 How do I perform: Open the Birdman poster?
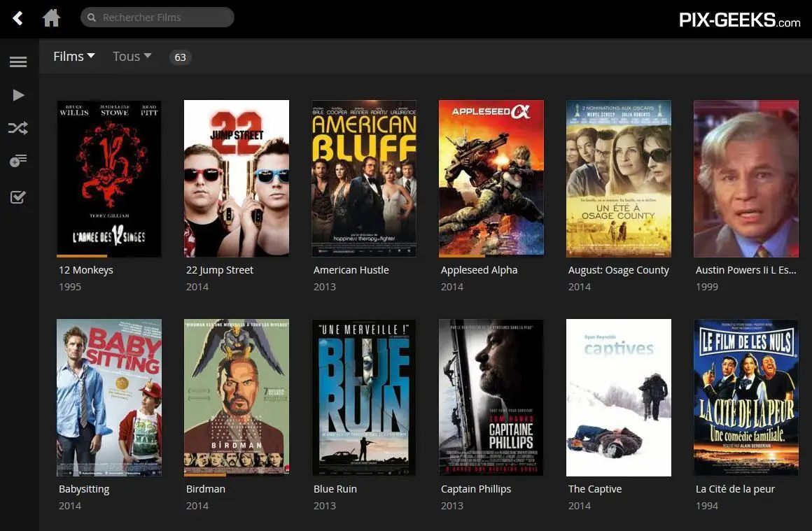[237, 397]
